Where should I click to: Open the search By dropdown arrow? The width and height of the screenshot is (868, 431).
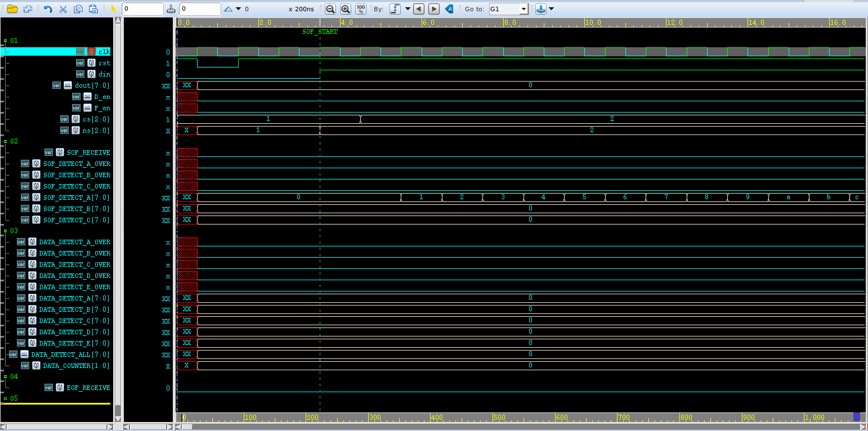coord(408,9)
